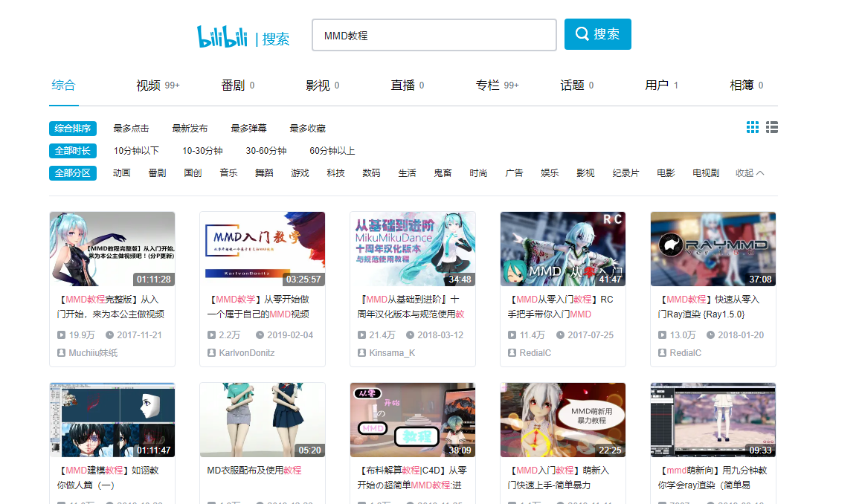Visit uploader Kinsama_K profile
Screen dimensions: 862x504
[392, 353]
